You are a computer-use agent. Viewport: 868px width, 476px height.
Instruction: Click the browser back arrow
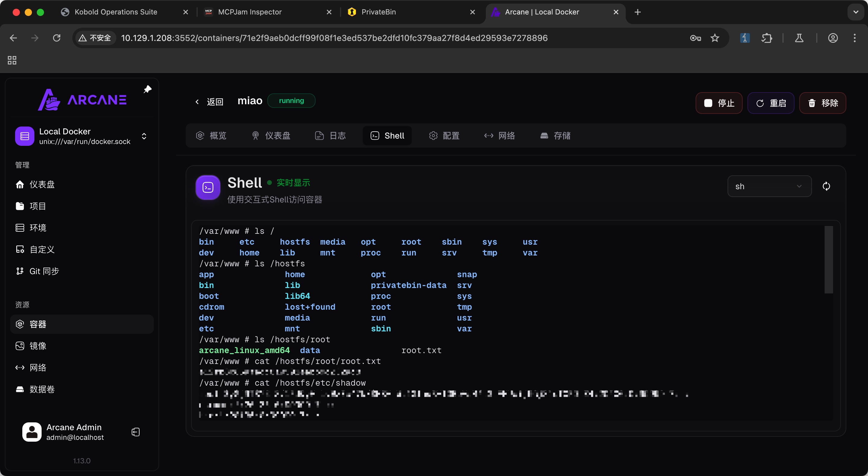[14, 38]
